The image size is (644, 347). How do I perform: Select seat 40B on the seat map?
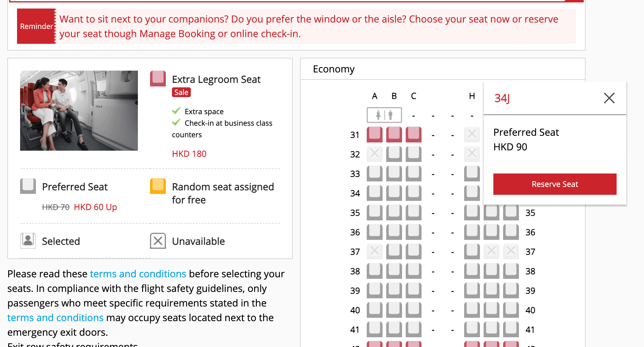coord(394,310)
